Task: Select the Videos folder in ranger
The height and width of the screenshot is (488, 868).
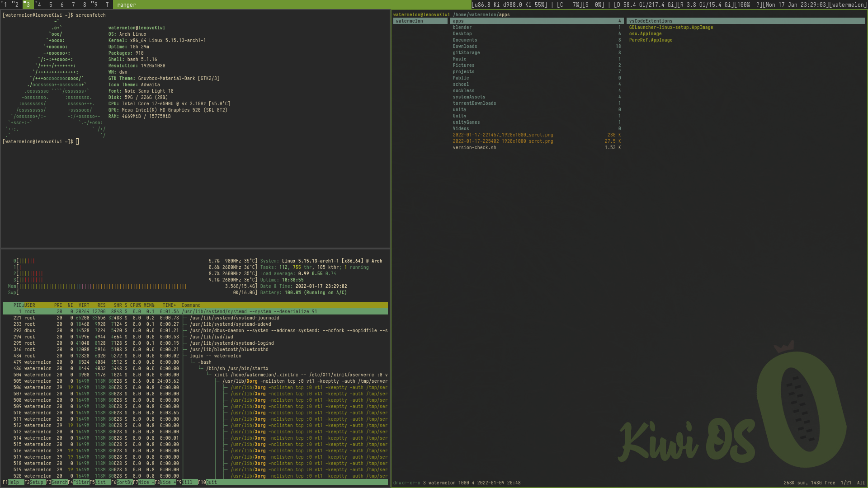Action: (x=537, y=129)
